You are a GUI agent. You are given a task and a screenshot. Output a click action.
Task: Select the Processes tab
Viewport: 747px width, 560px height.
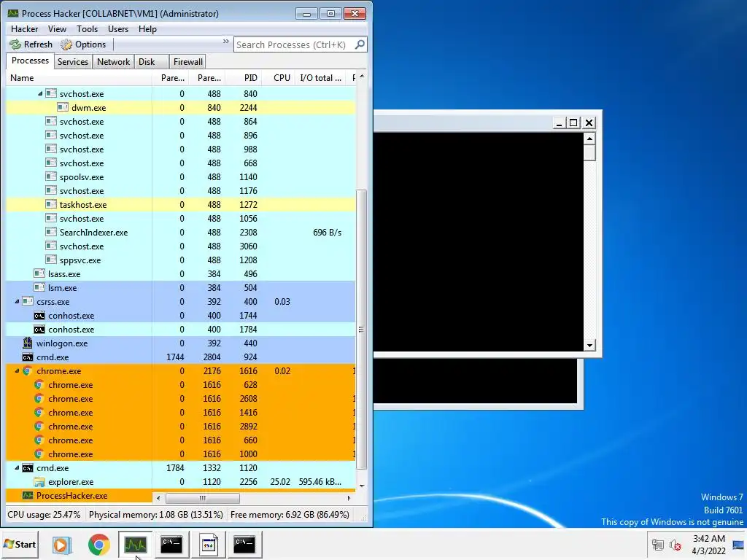click(30, 61)
